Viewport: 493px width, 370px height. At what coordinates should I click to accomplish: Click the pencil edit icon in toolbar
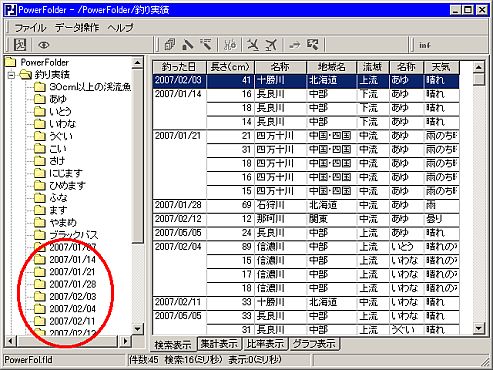(188, 44)
